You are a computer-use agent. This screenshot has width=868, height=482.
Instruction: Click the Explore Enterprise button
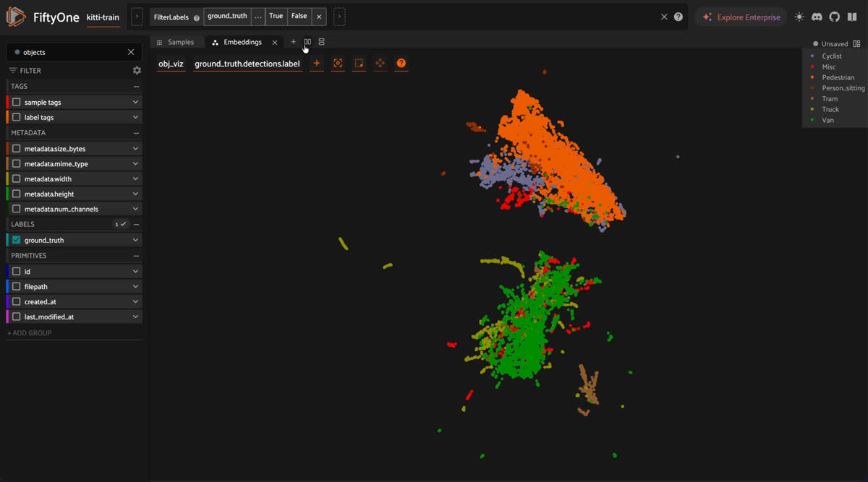(x=741, y=17)
